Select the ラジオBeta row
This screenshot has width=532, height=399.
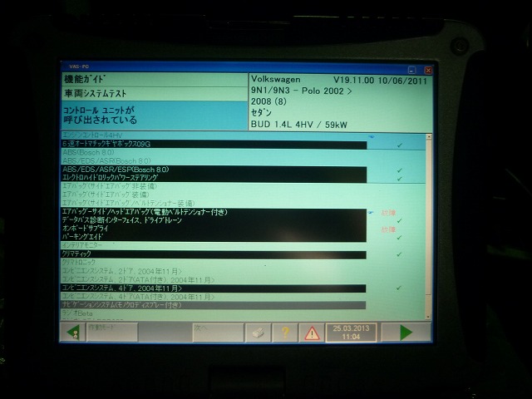coord(214,313)
